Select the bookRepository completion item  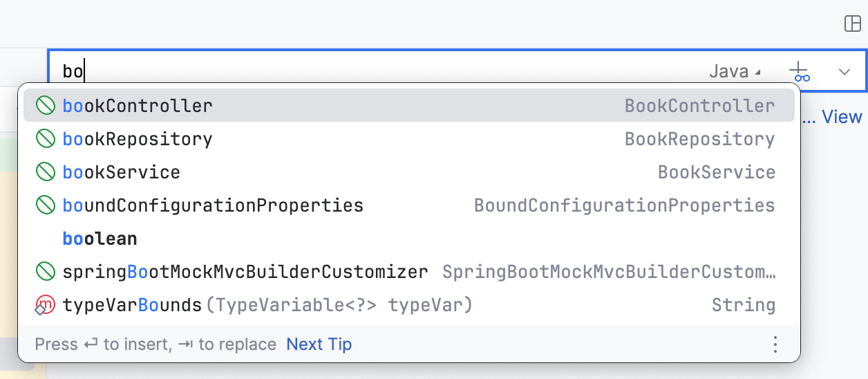(x=138, y=139)
